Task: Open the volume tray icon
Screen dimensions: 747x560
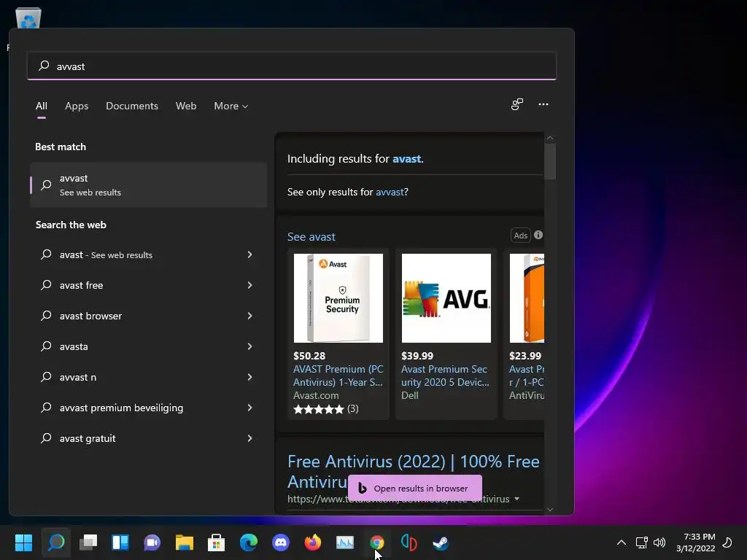Action: tap(659, 542)
